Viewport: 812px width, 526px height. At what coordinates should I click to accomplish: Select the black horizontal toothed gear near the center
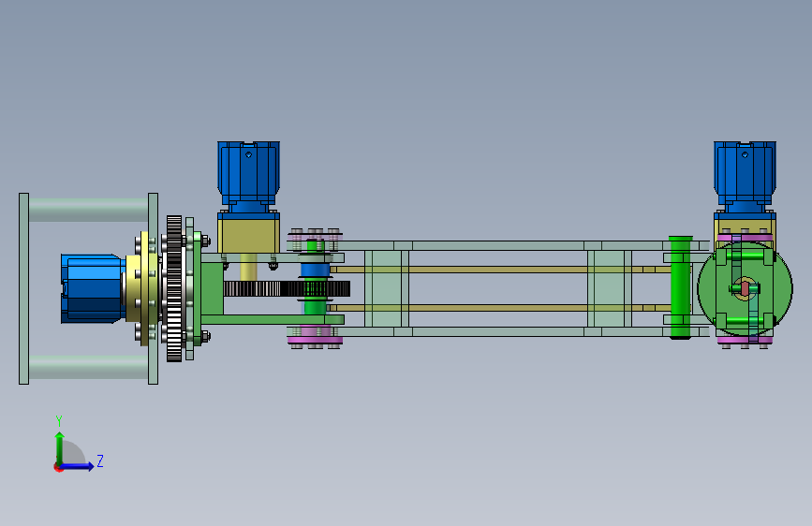tap(287, 288)
